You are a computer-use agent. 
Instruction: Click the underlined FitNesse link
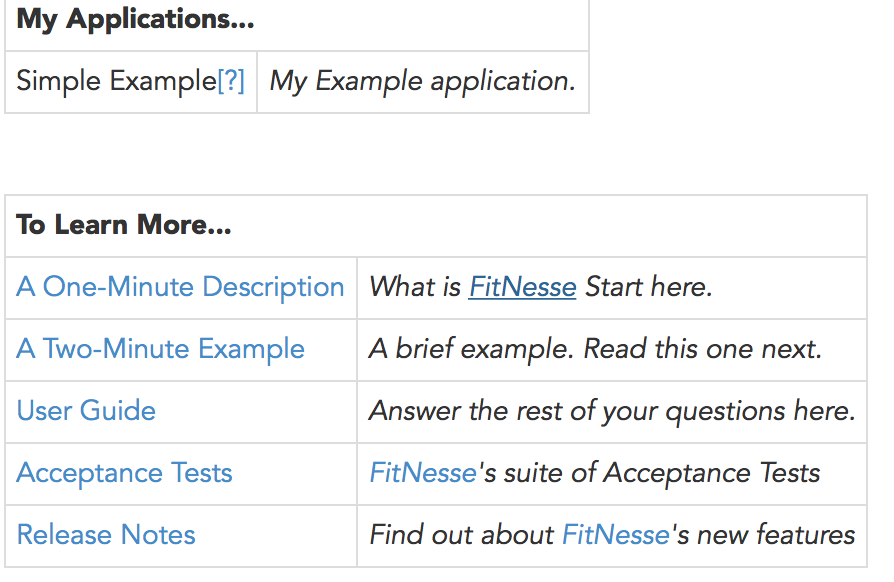pos(522,287)
